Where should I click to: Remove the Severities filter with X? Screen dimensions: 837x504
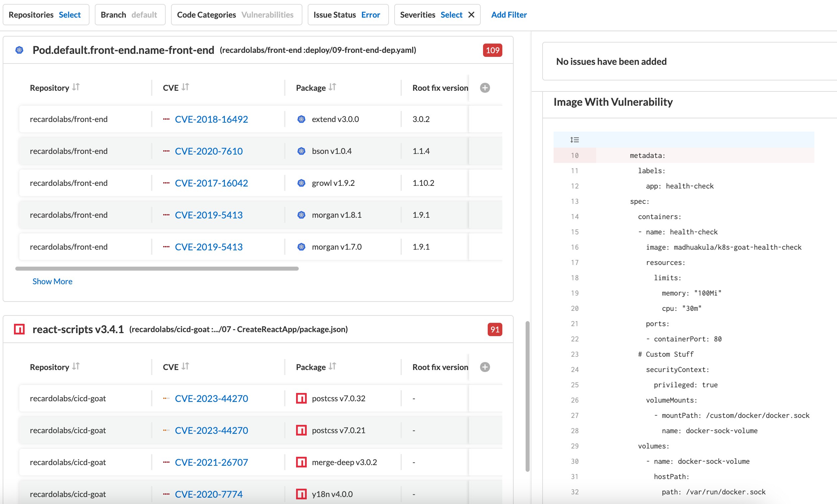[x=471, y=15]
